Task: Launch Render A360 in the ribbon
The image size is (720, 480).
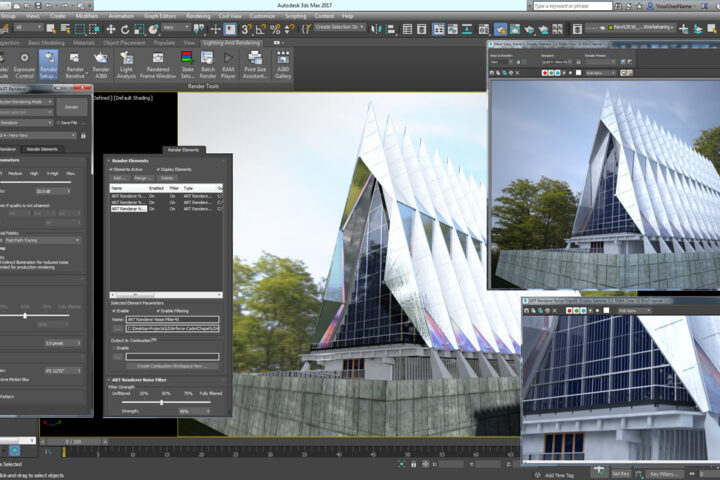Action: coord(101,65)
